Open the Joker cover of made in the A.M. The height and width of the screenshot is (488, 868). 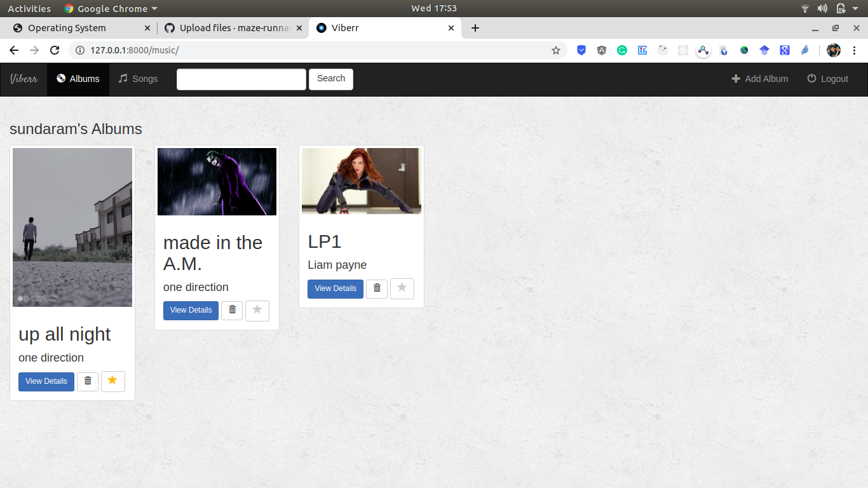(x=217, y=182)
